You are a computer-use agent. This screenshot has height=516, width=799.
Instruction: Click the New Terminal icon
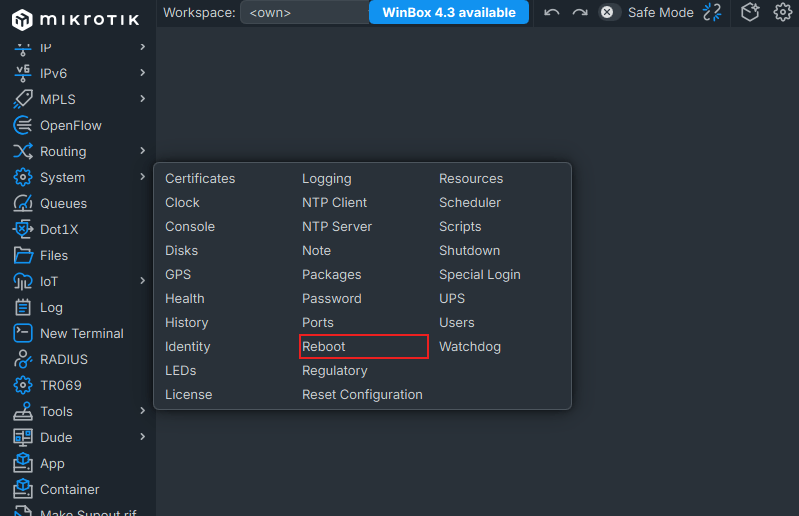(x=23, y=333)
